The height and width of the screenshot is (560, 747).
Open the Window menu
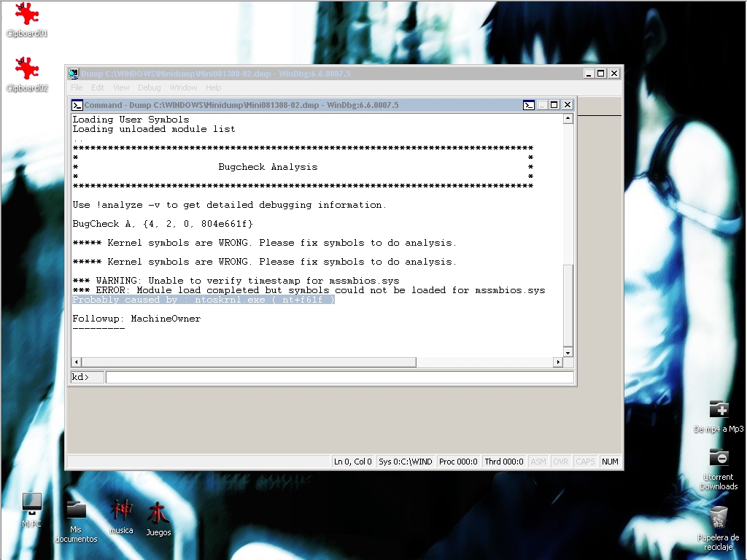click(183, 87)
